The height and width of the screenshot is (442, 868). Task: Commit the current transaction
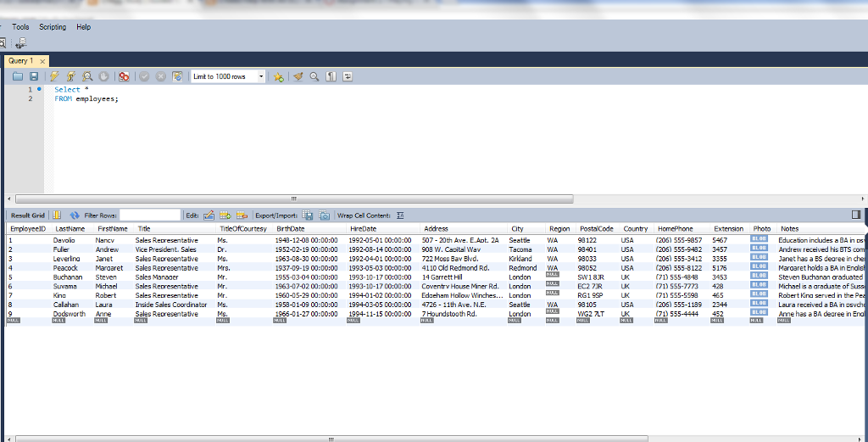click(144, 76)
